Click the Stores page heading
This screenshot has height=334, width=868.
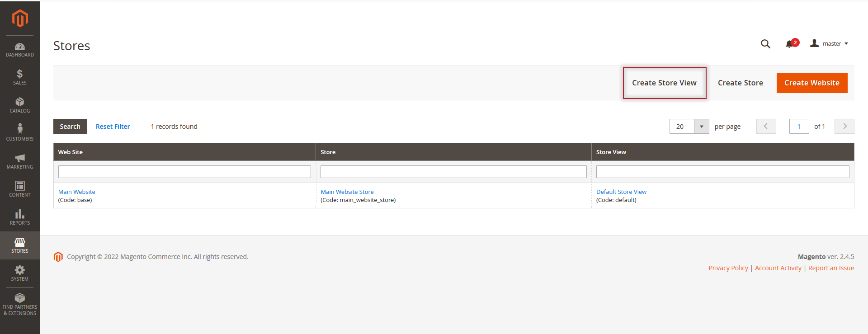pos(71,46)
